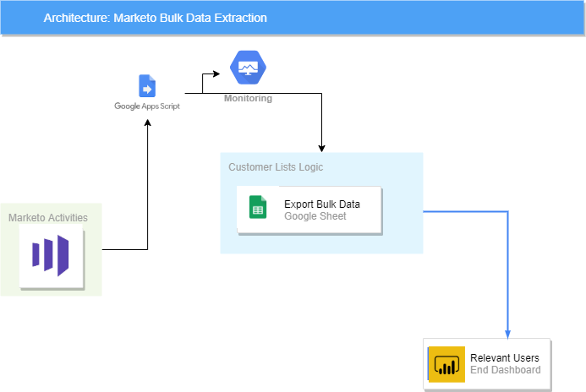Click the Google Sheet subtitle text
Viewport: 586px width, 392px height.
[315, 216]
